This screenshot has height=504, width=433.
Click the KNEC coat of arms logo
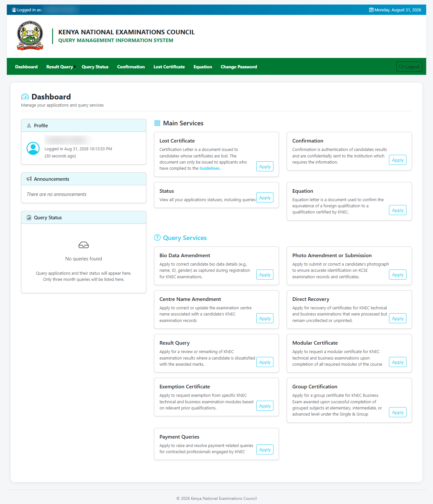click(30, 36)
